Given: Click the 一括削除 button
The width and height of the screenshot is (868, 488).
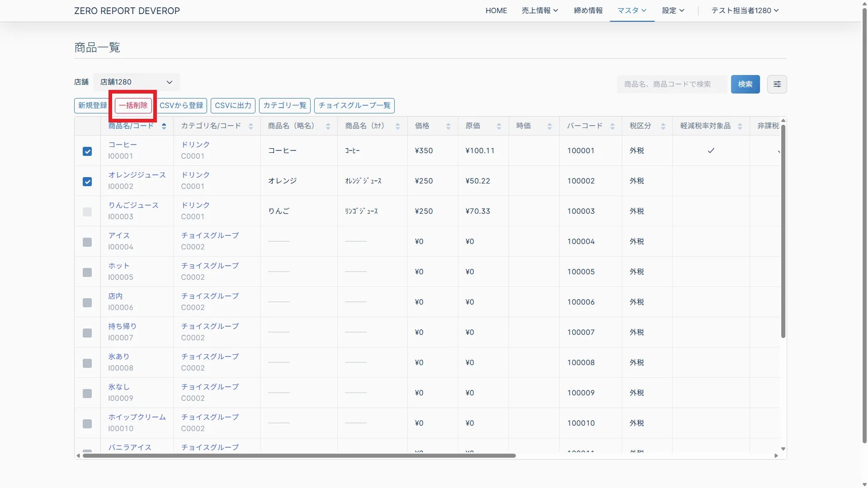Looking at the screenshot, I should click(133, 105).
